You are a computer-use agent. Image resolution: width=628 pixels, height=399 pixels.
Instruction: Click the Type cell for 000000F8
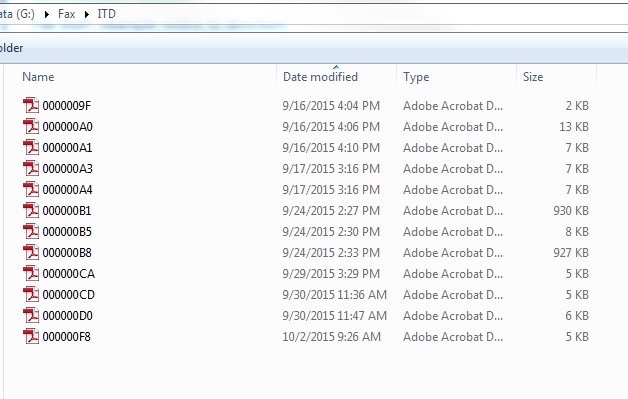pyautogui.click(x=453, y=337)
